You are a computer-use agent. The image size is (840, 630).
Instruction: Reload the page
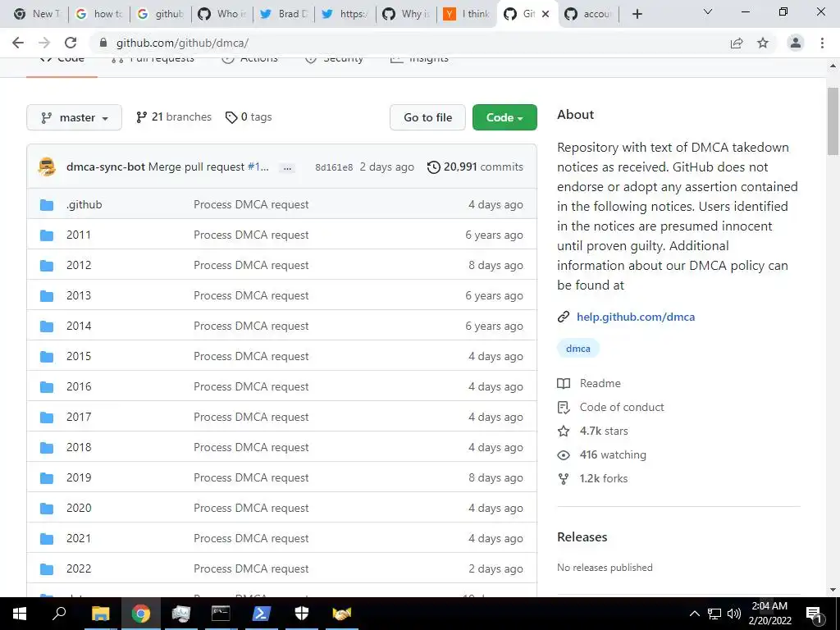pyautogui.click(x=71, y=43)
